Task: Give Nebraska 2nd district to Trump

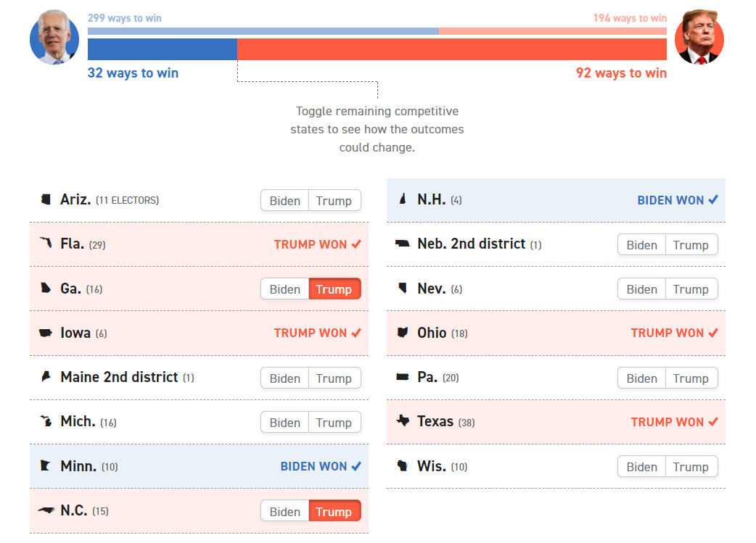Action: click(x=691, y=245)
